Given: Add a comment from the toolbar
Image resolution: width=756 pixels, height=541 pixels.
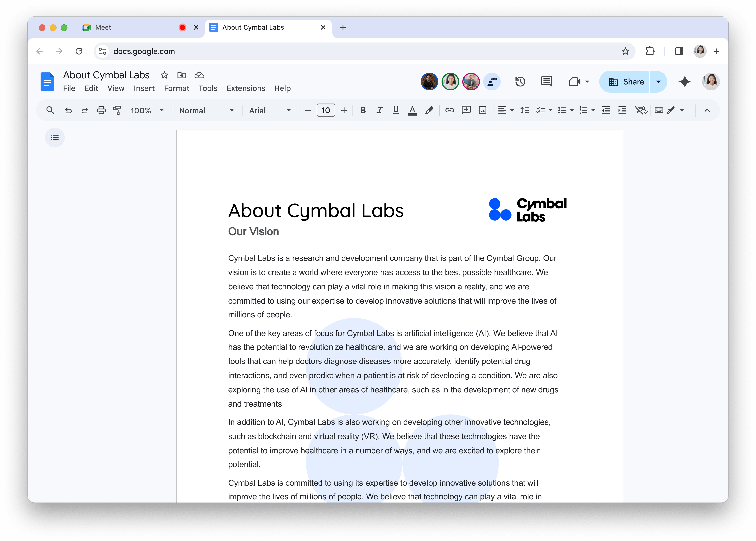Looking at the screenshot, I should click(466, 110).
